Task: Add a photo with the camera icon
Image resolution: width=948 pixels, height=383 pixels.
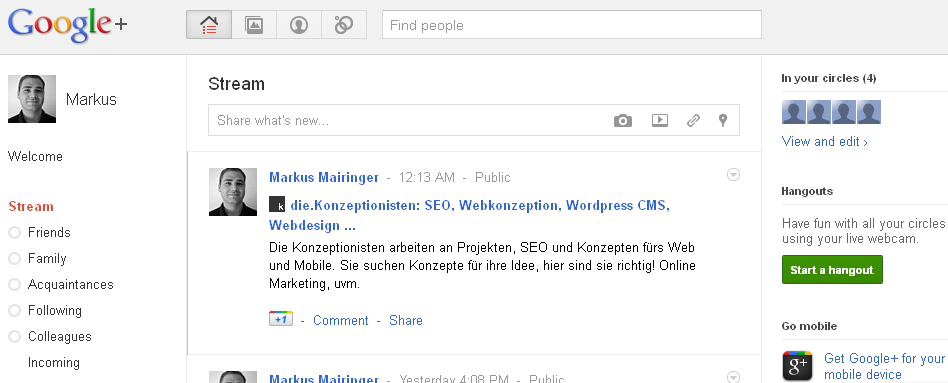Action: tap(623, 120)
